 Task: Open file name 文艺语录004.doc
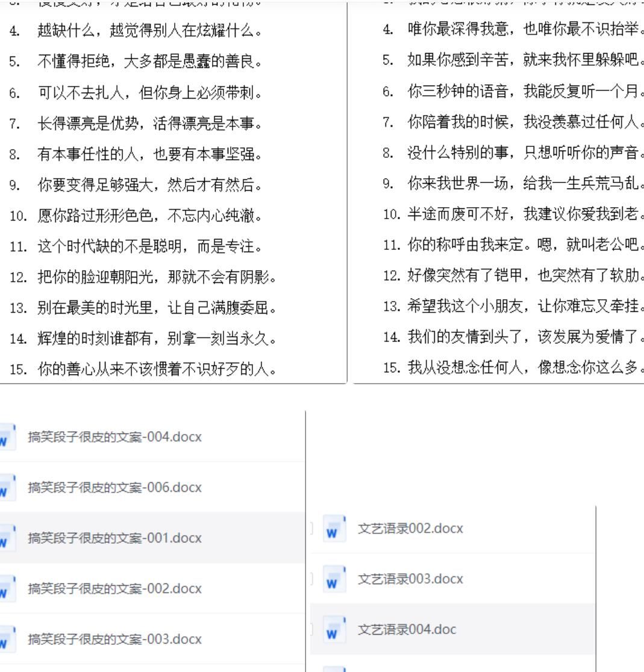point(407,630)
